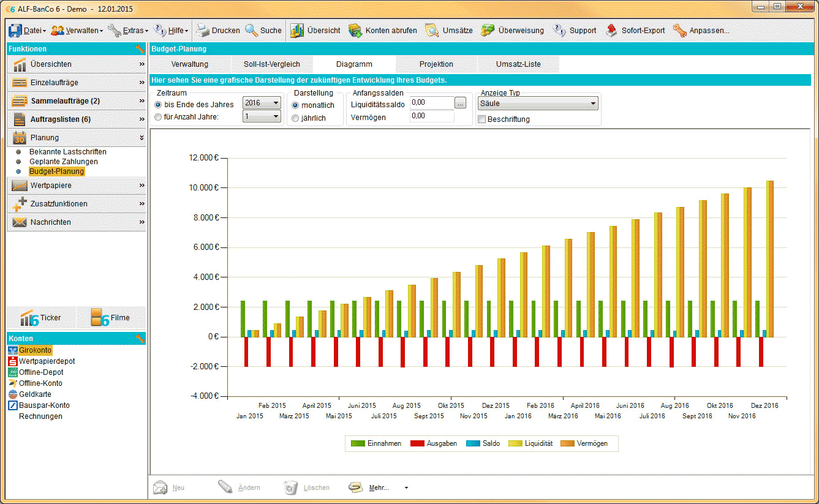
Task: Click the Sofort-Export toolbar icon
Action: pos(611,30)
